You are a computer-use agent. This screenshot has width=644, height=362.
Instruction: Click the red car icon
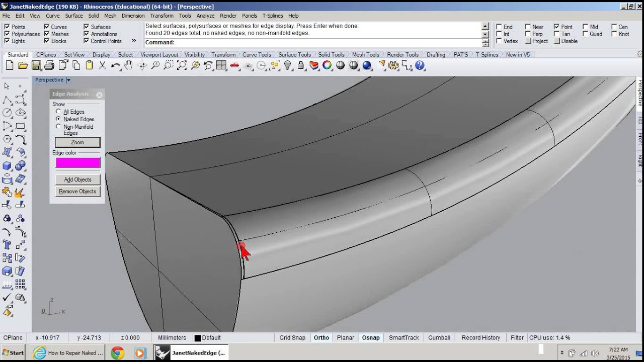[x=234, y=65]
